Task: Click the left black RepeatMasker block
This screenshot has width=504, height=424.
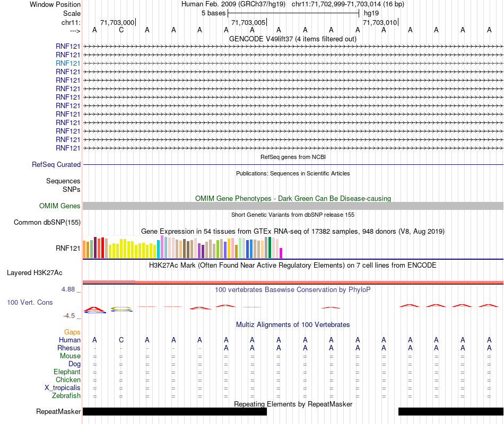Action: [175, 411]
